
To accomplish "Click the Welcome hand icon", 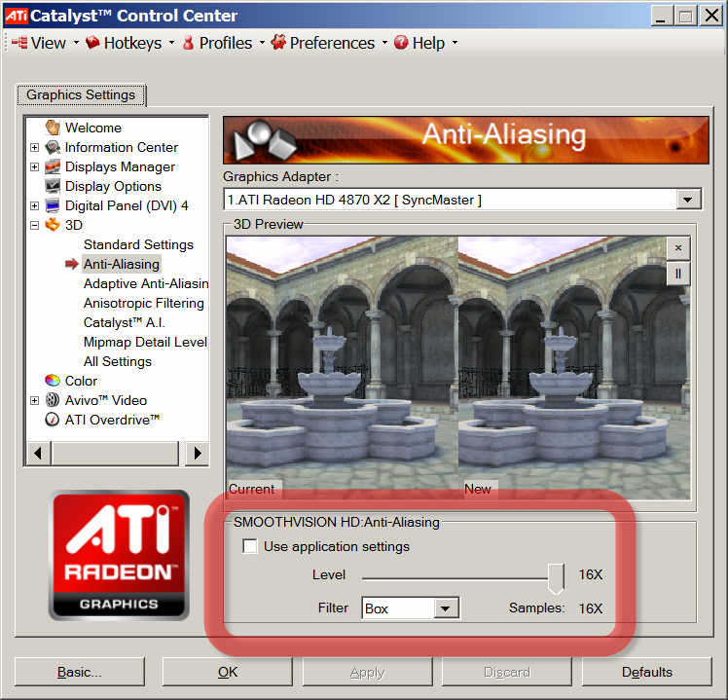I will [x=53, y=128].
